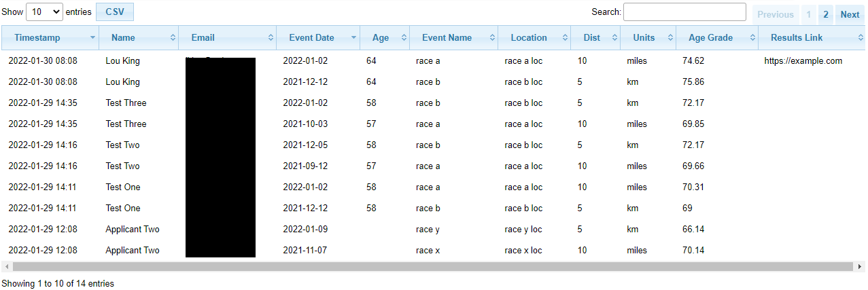
Task: Sort by Event Name column header
Action: (x=453, y=38)
